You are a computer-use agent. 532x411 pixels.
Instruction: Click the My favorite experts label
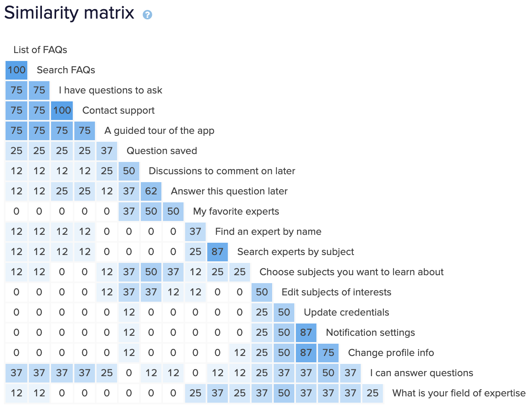click(236, 211)
